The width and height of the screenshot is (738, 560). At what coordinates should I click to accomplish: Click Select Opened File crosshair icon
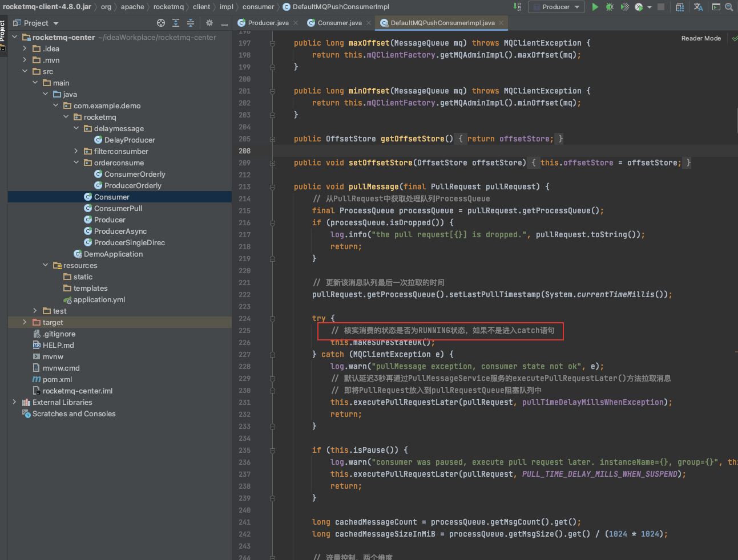point(161,23)
